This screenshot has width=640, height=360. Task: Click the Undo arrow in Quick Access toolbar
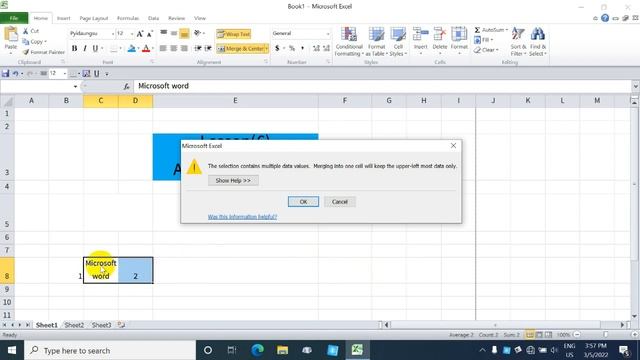click(x=16, y=73)
